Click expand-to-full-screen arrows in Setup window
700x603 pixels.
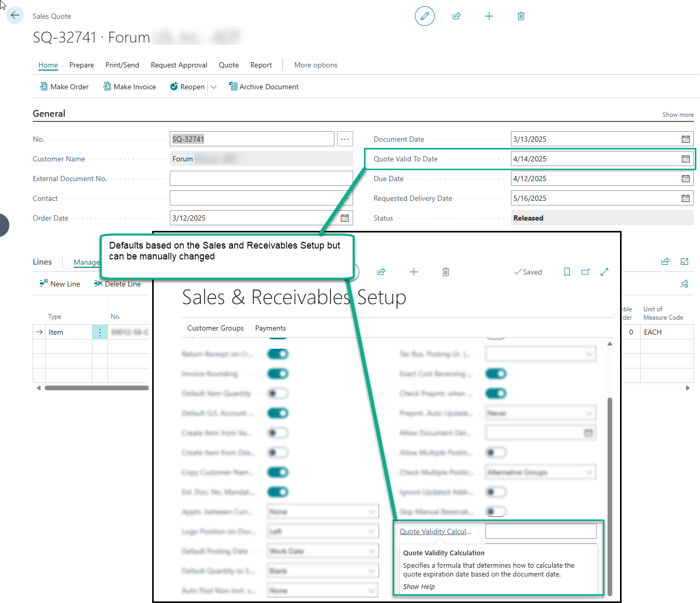(x=604, y=272)
